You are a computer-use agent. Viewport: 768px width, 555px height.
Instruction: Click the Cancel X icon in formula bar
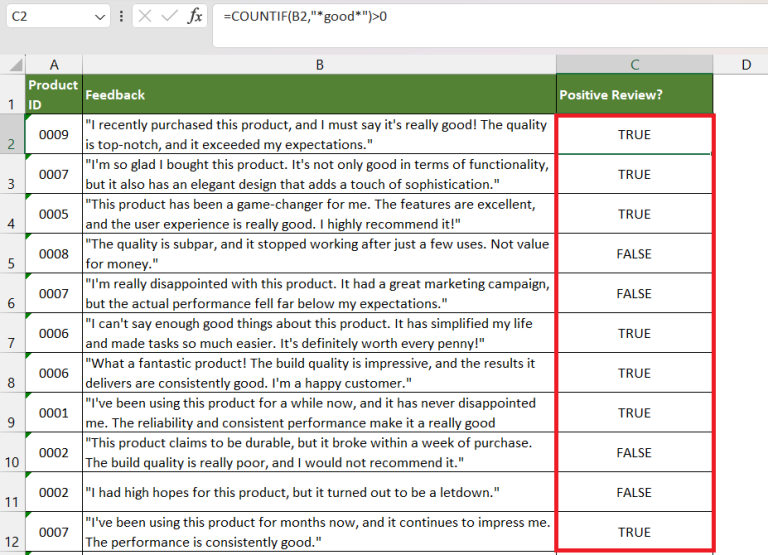pos(145,17)
